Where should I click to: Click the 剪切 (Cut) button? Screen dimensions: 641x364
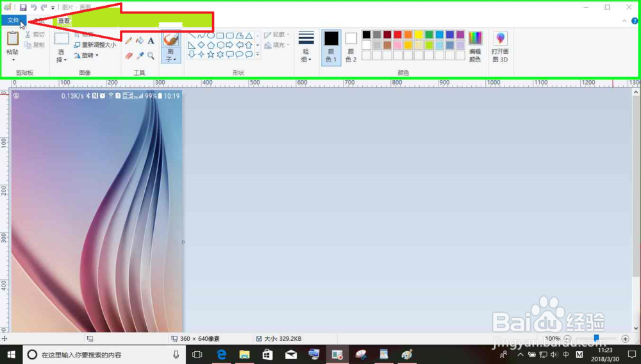(35, 35)
